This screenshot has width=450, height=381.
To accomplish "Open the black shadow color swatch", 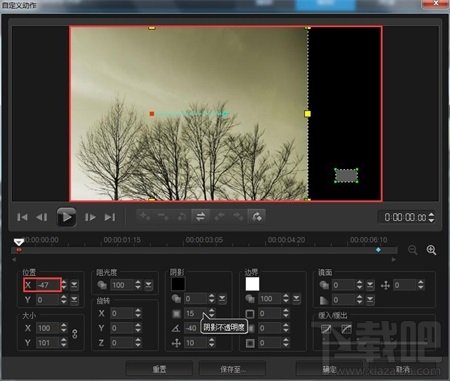I will pyautogui.click(x=178, y=284).
